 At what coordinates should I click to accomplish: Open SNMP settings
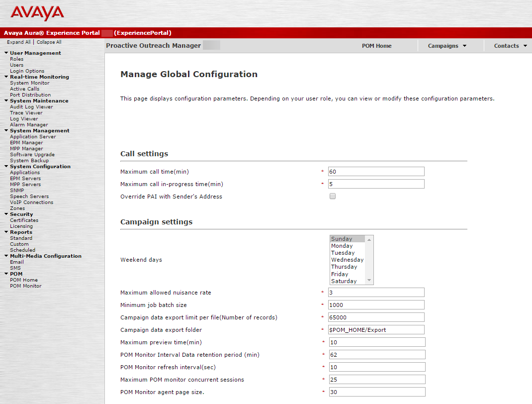[x=17, y=191]
